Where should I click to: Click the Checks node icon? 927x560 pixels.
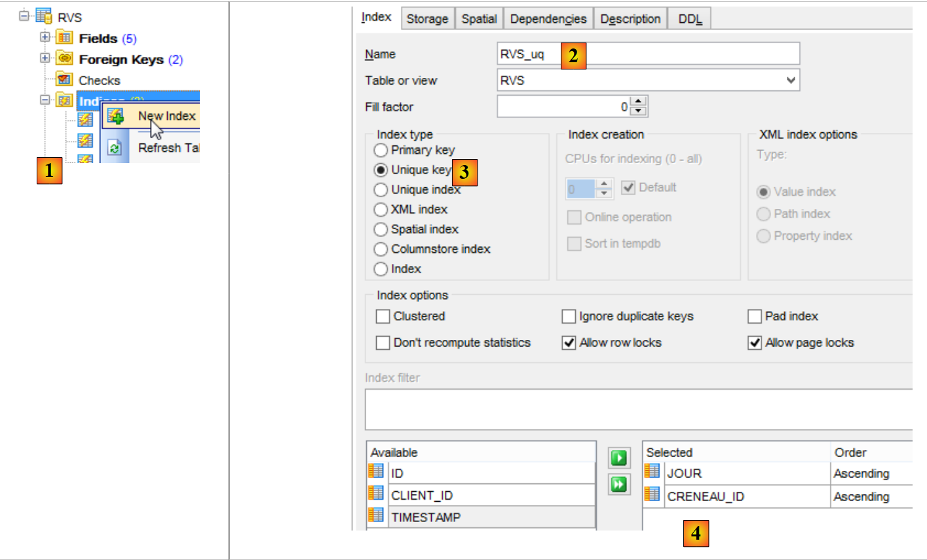pos(64,80)
